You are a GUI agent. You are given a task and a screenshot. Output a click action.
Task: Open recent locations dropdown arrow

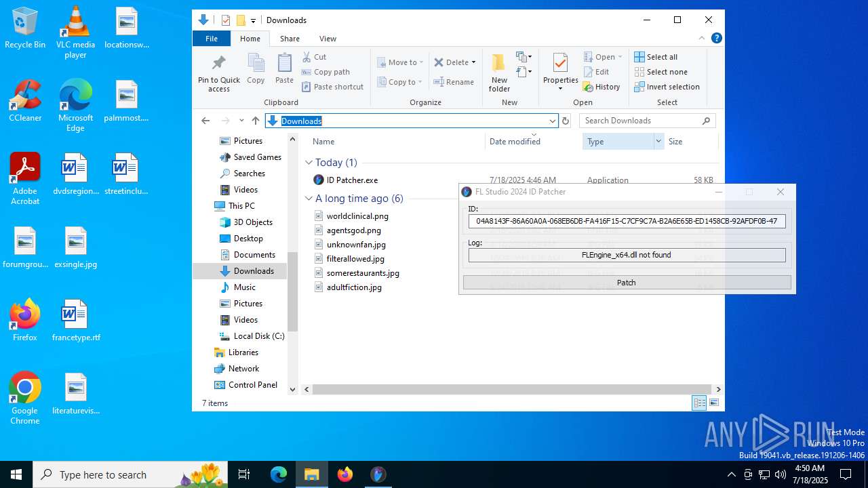click(241, 121)
